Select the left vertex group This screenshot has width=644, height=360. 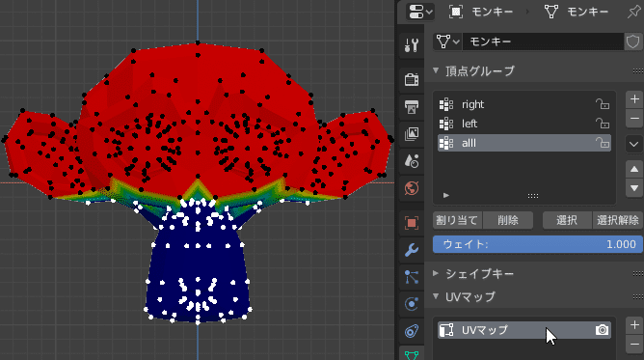pyautogui.click(x=524, y=124)
